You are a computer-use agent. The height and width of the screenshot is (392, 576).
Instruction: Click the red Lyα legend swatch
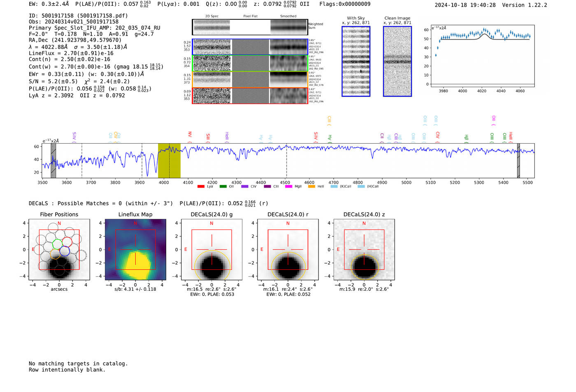click(x=201, y=187)
